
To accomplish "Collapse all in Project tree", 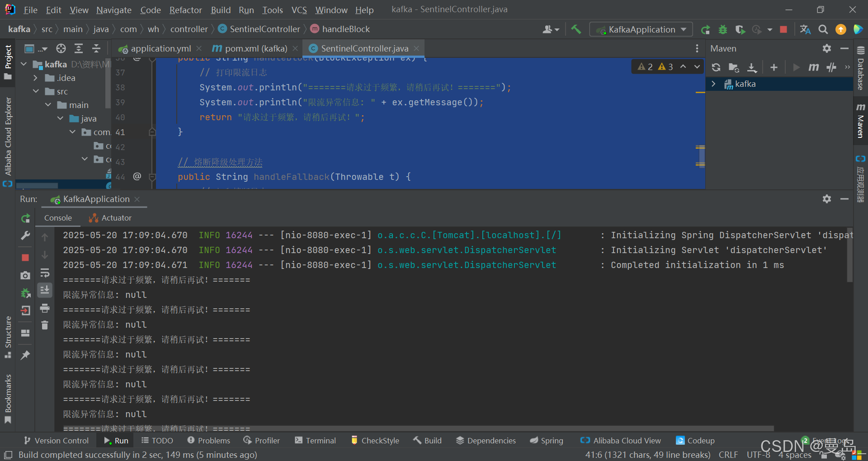I will [96, 48].
